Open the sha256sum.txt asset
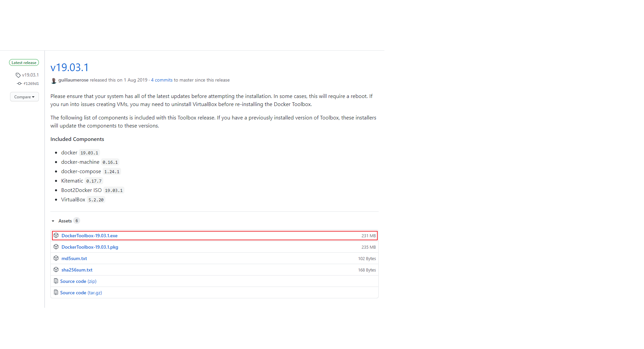644x349 pixels. click(x=77, y=269)
